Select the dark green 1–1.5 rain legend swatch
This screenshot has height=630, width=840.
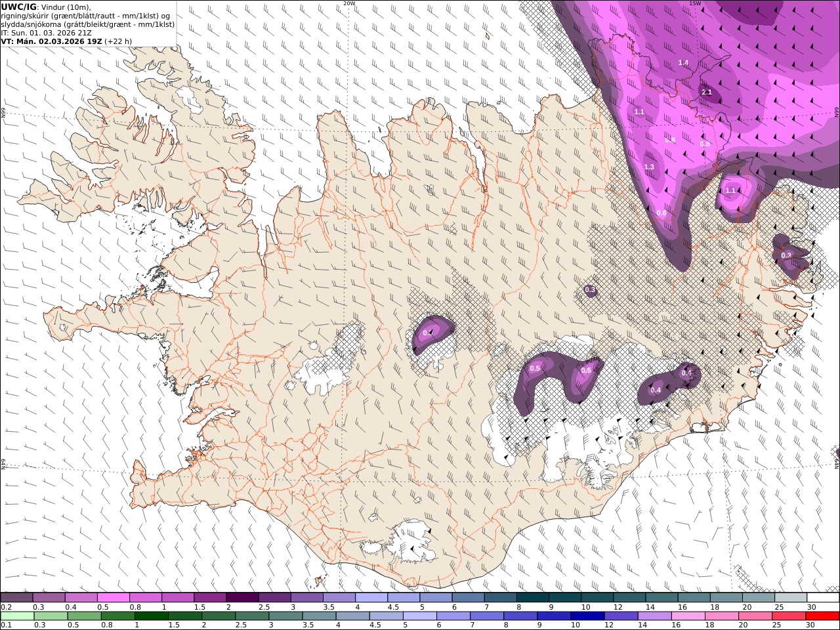pos(151,616)
